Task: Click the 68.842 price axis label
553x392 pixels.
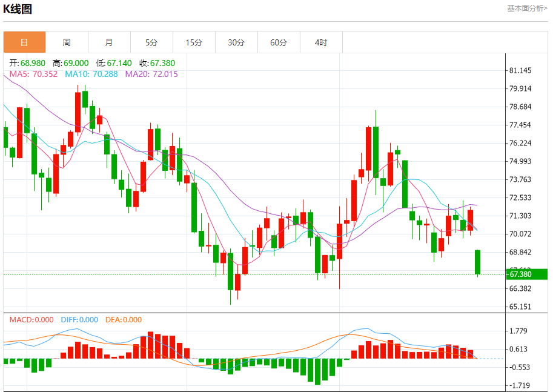Action: click(520, 252)
